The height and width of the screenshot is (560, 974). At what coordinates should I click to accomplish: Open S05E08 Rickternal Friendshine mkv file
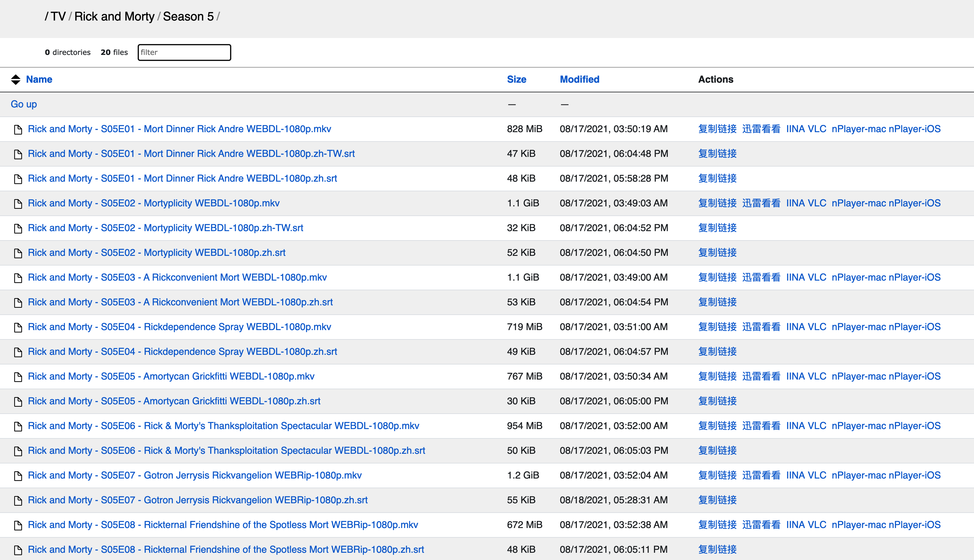(x=223, y=525)
